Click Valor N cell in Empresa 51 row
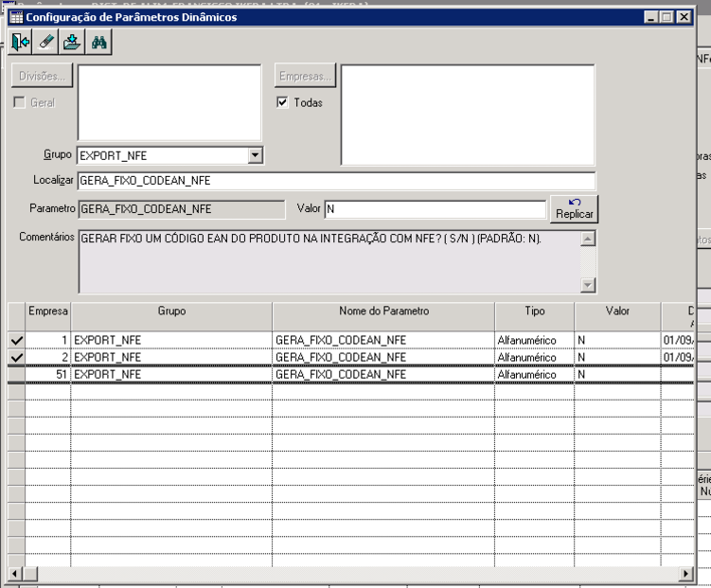 (617, 374)
